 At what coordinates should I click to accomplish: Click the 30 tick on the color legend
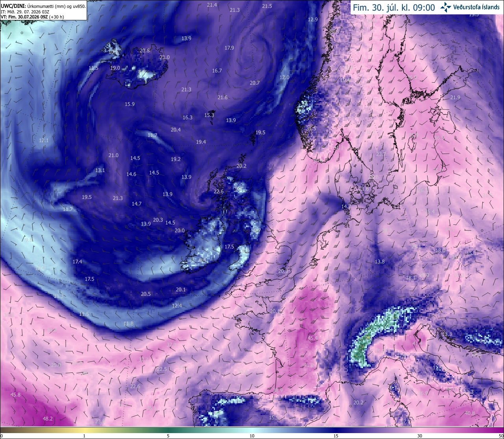click(420, 436)
